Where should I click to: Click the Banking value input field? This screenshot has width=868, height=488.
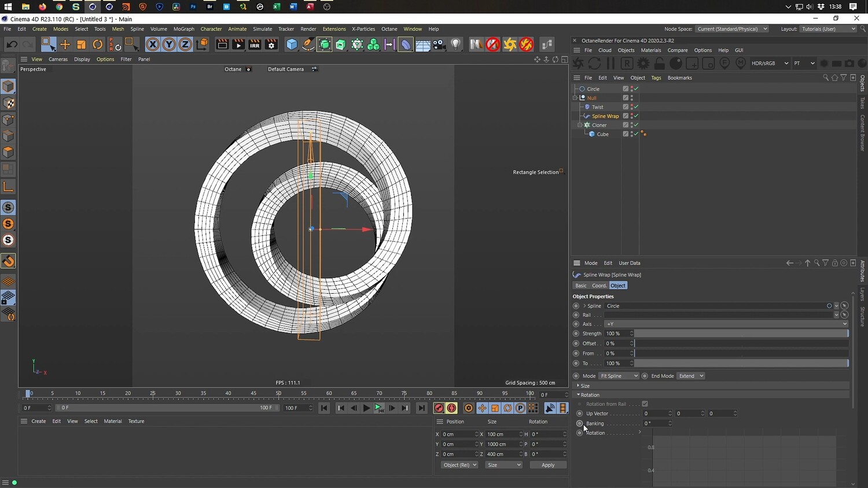tap(654, 423)
